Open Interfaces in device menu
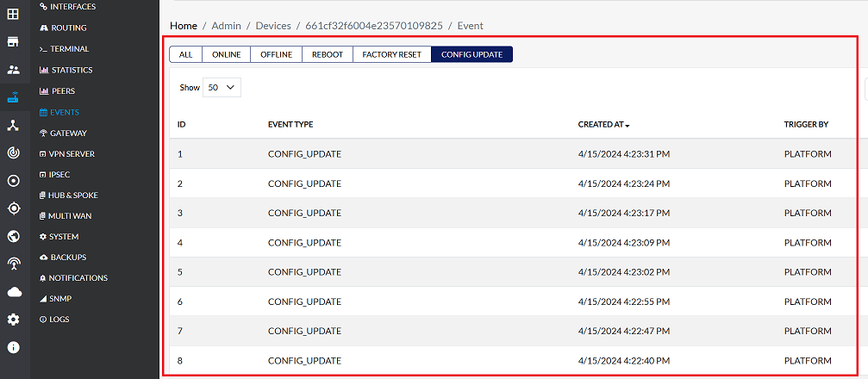This screenshot has height=379, width=868. [67, 7]
